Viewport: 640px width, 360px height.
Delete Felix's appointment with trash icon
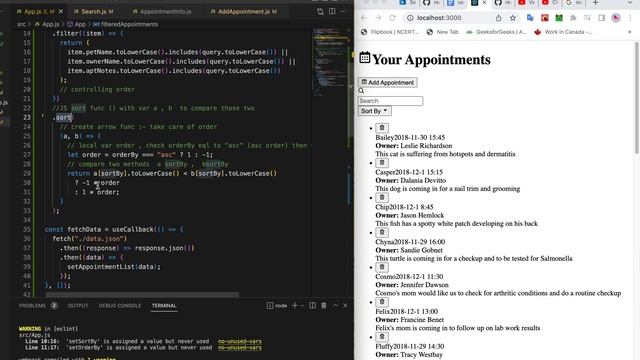[382, 302]
